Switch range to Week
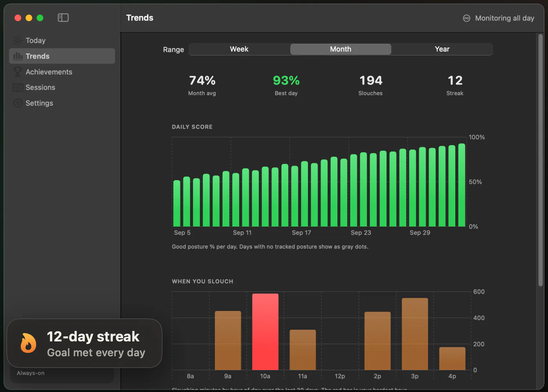The width and height of the screenshot is (548, 392). pyautogui.click(x=239, y=49)
